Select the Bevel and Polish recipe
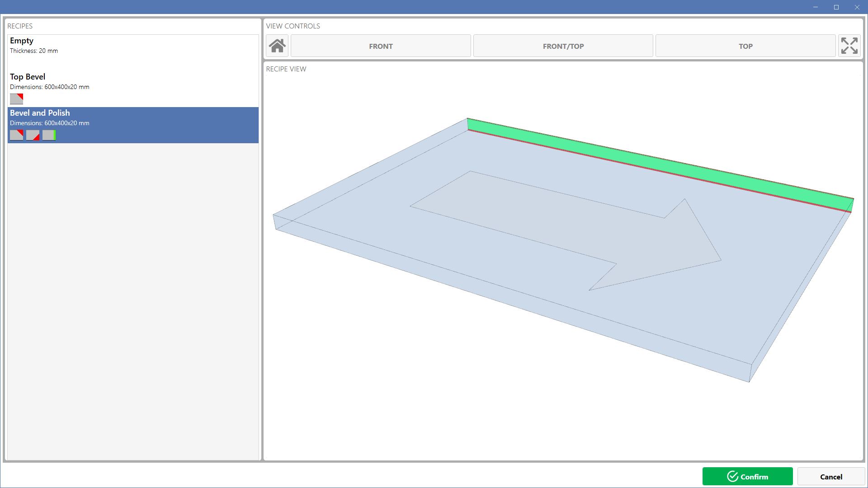 pos(133,125)
